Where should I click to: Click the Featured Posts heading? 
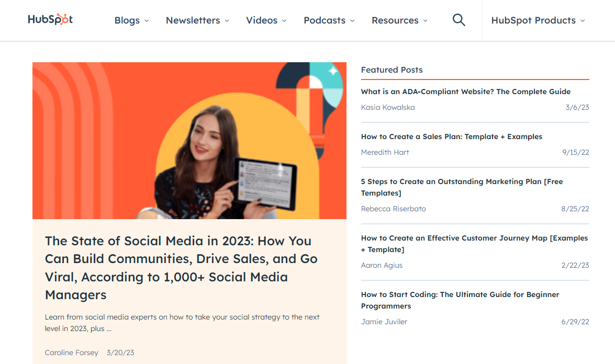click(x=392, y=70)
